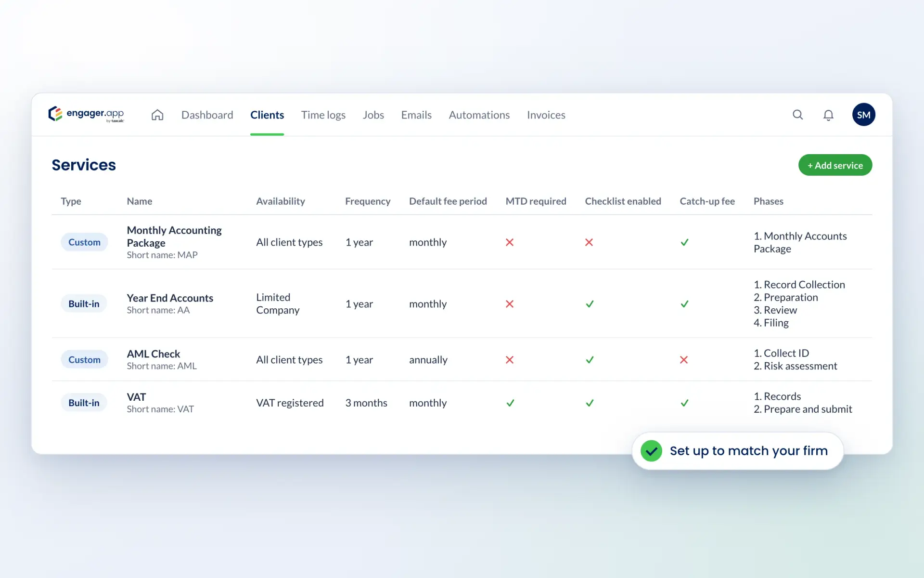The image size is (924, 578).
Task: Click the Built-in badge for VAT
Action: click(x=84, y=403)
